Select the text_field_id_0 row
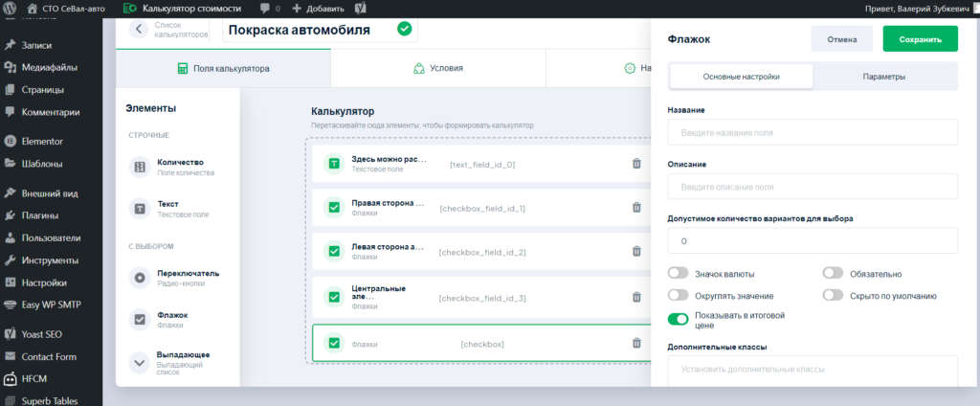The width and height of the screenshot is (980, 406). coord(481,164)
